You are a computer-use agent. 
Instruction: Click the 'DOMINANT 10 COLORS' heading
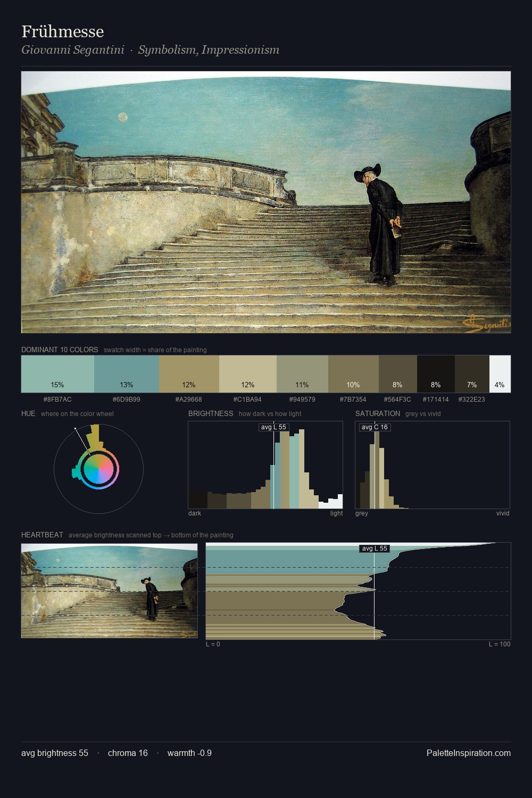(60, 350)
